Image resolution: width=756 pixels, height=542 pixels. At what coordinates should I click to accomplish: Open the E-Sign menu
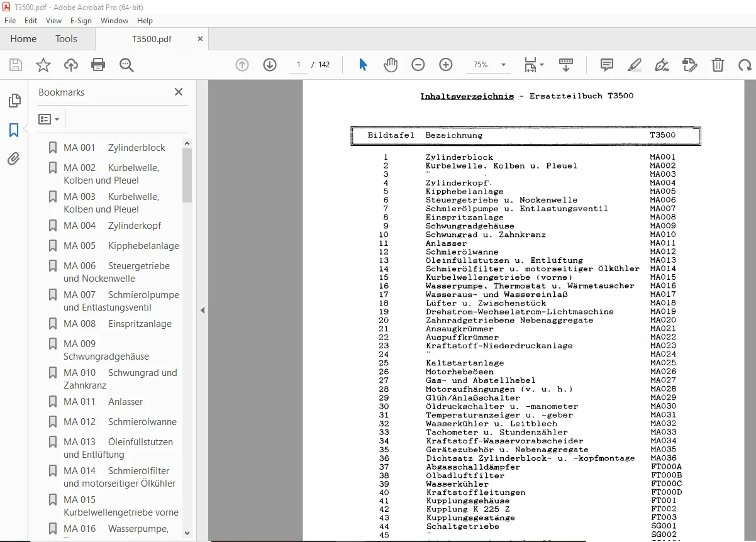[81, 21]
